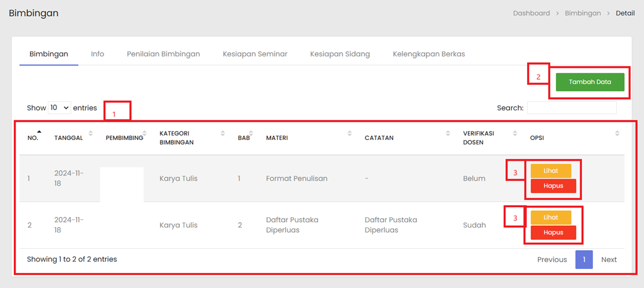
Task: Click sort arrows for KATEGORI BIMBINGAN
Action: click(223, 134)
